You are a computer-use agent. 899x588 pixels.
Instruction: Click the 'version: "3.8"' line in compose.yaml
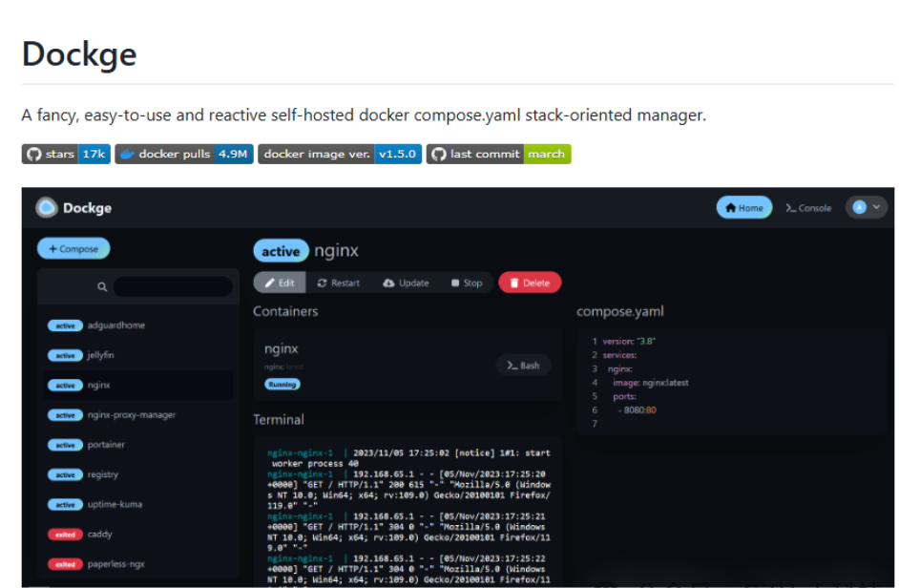[628, 342]
